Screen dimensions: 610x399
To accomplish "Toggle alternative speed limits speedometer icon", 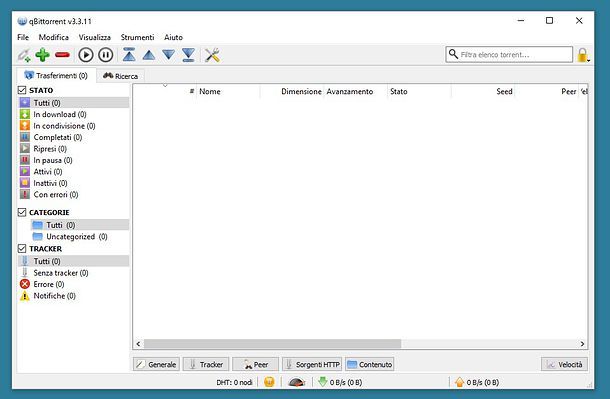I will tap(296, 382).
